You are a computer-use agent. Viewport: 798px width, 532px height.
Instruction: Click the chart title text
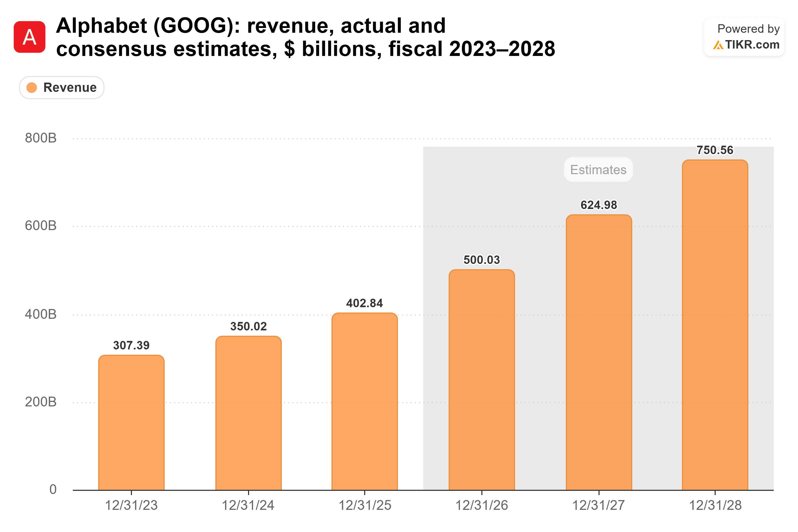pyautogui.click(x=305, y=37)
